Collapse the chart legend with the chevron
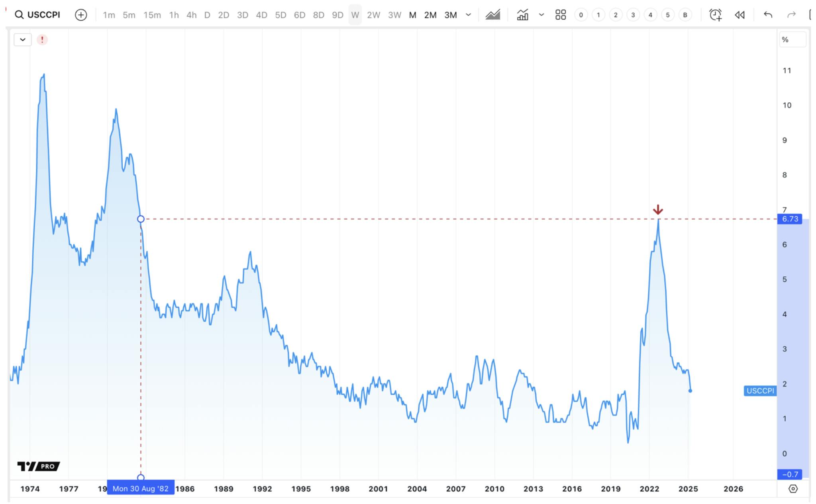This screenshot has width=816, height=504. tap(22, 39)
